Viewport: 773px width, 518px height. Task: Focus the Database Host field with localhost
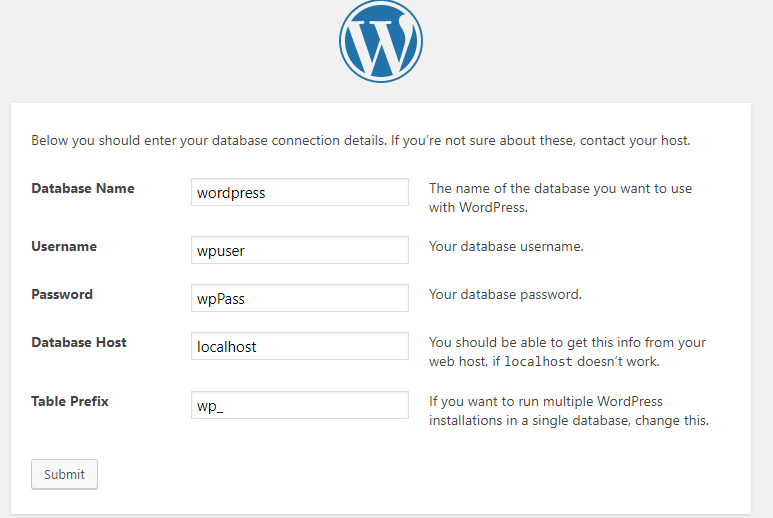coord(300,346)
